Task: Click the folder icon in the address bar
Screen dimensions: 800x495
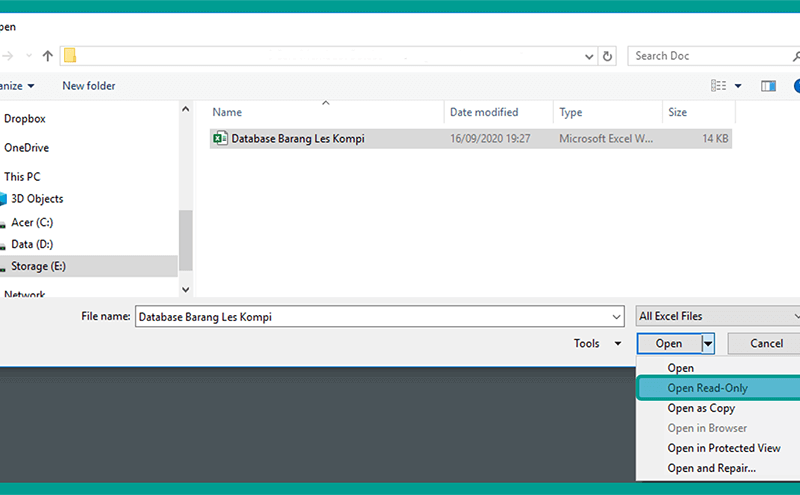Action: (x=70, y=56)
